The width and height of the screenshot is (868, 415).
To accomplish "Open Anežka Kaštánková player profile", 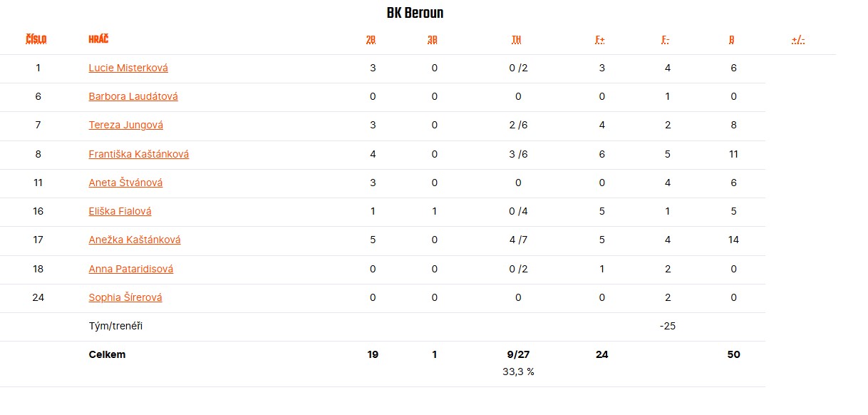I will pos(135,240).
